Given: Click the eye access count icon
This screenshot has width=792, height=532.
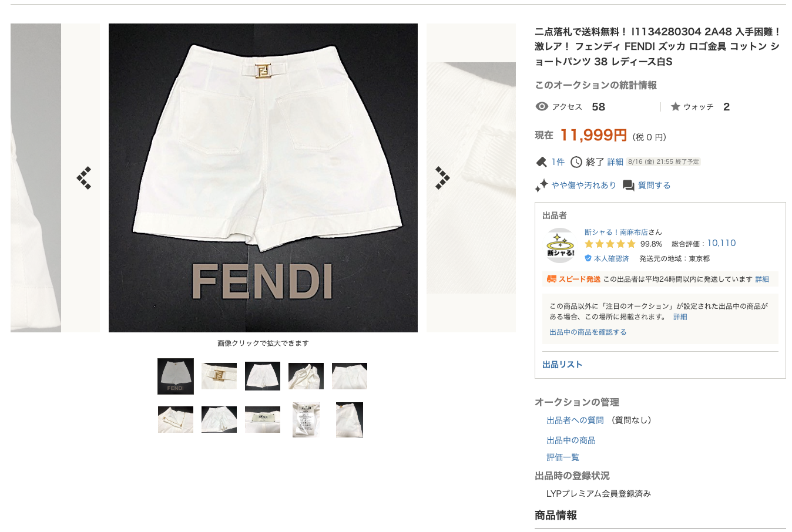Looking at the screenshot, I should tap(542, 106).
